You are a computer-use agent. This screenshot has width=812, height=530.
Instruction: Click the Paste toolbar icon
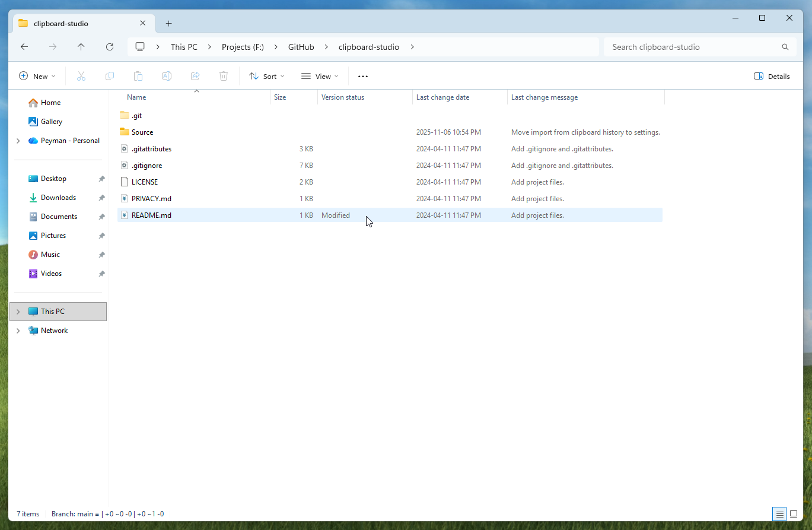(x=138, y=76)
